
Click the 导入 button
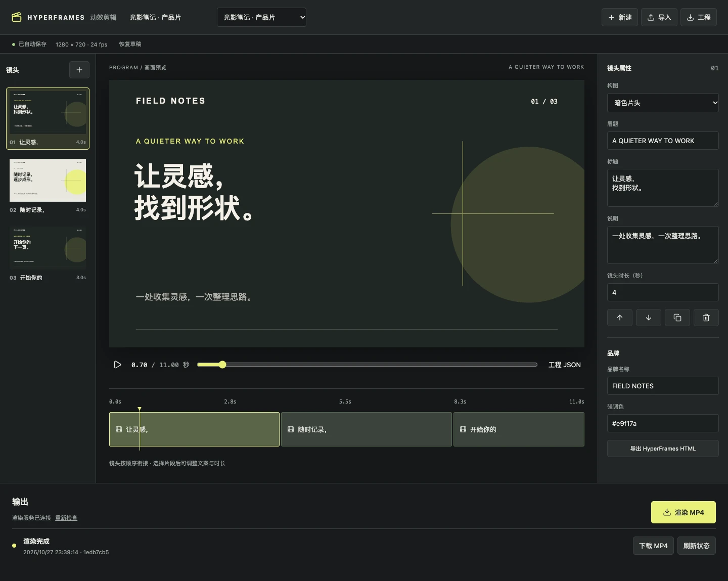tap(659, 17)
